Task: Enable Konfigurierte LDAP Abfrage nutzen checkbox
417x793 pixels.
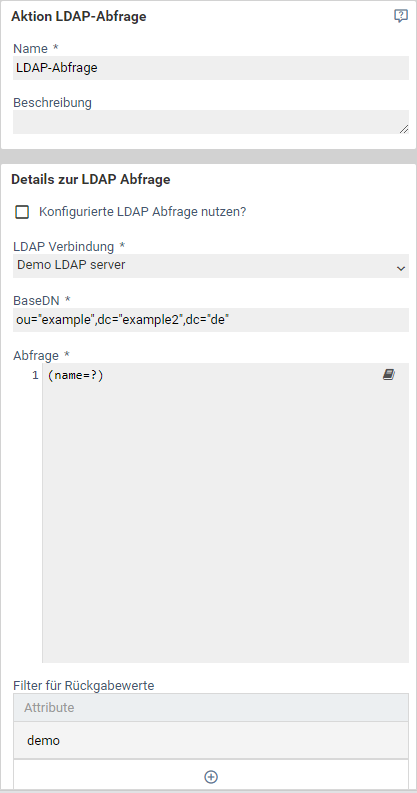Action: click(x=22, y=212)
